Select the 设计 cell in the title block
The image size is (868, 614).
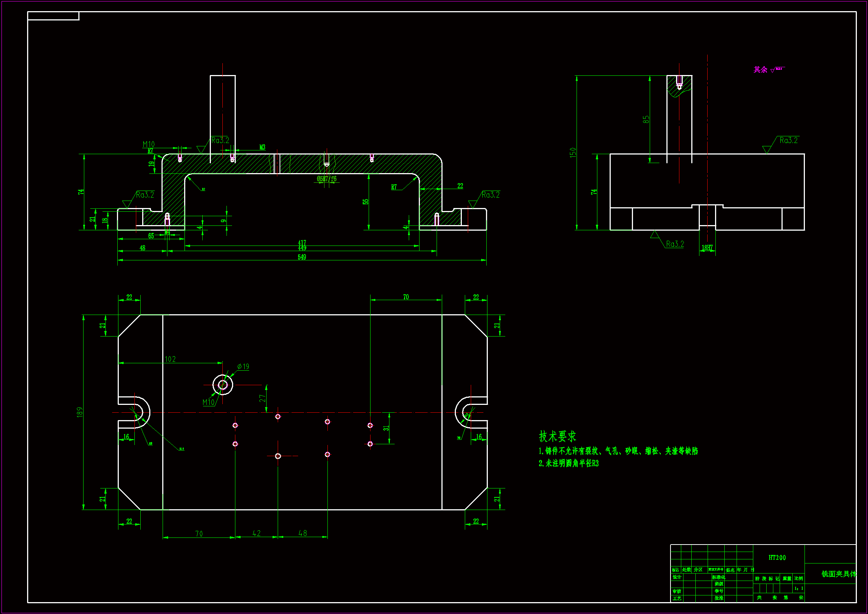677,577
